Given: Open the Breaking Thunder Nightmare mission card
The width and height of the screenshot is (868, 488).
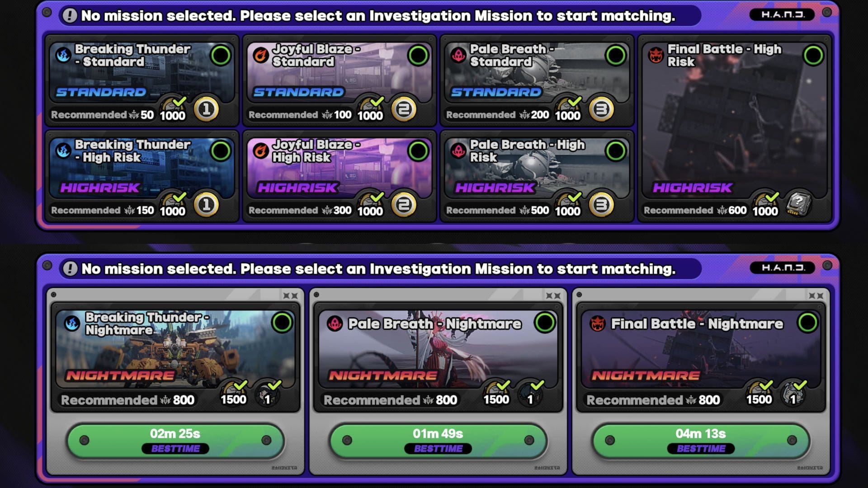Looking at the screenshot, I should (175, 357).
